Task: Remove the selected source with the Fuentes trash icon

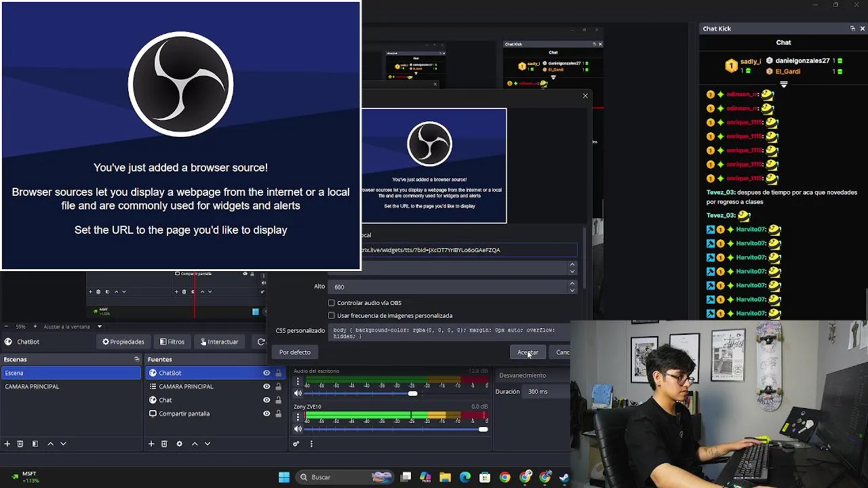Action: pos(164,444)
